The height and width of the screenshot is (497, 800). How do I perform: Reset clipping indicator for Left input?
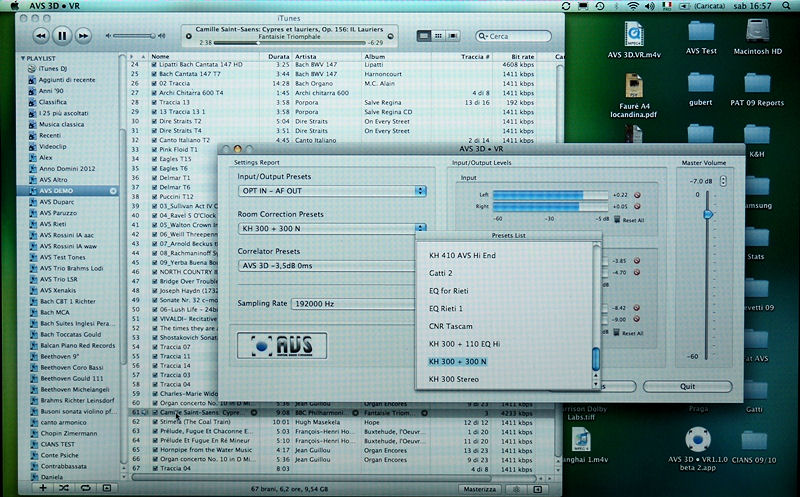637,195
